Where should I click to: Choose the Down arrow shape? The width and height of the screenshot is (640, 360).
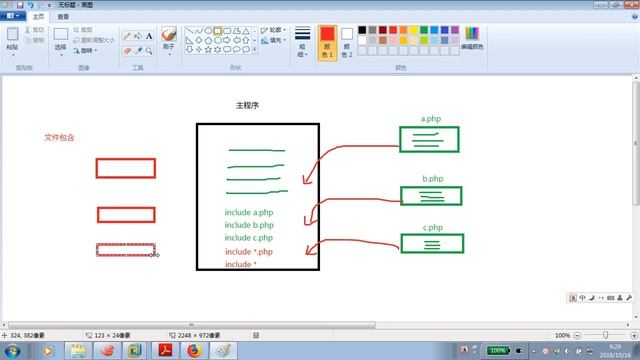point(189,50)
